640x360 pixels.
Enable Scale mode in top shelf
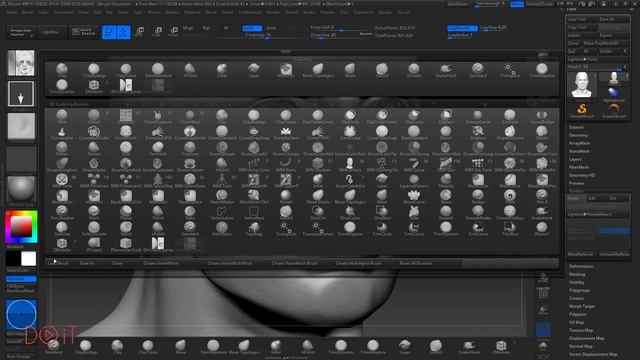pyautogui.click(x=157, y=32)
